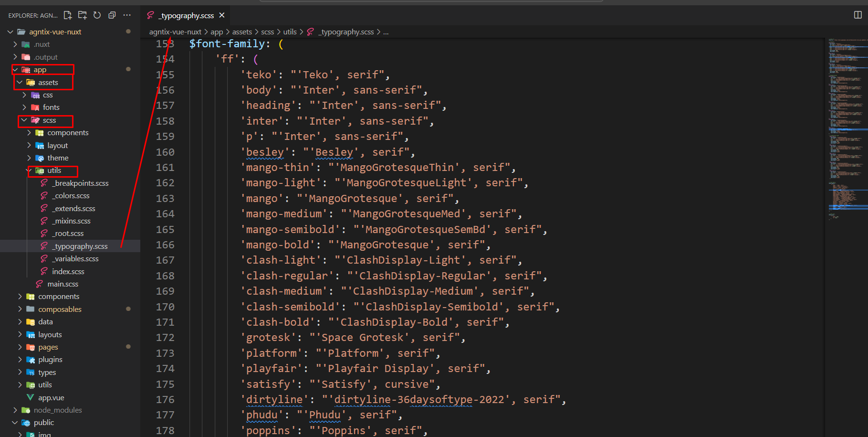Image resolution: width=868 pixels, height=437 pixels.
Task: Expand the fonts folder
Action: pyautogui.click(x=51, y=107)
